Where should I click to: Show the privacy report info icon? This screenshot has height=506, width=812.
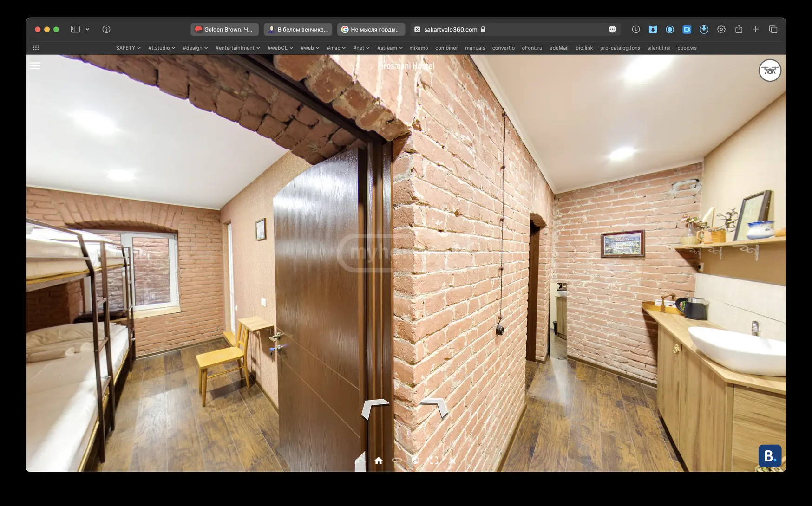(106, 29)
